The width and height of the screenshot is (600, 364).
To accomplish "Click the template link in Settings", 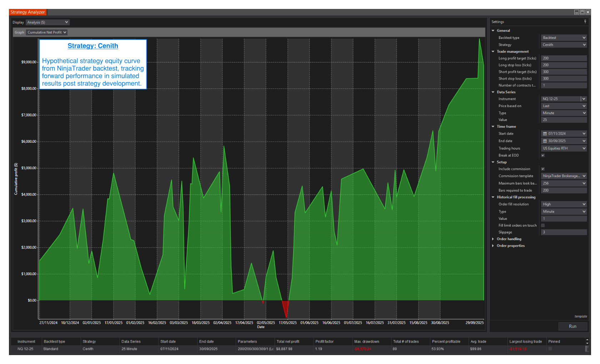I will [580, 317].
